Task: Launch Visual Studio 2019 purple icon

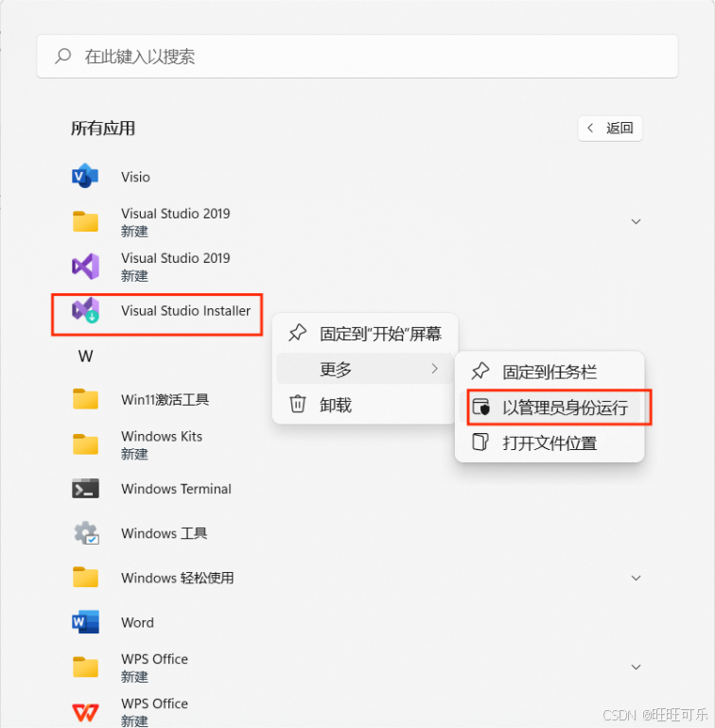Action: [x=85, y=267]
